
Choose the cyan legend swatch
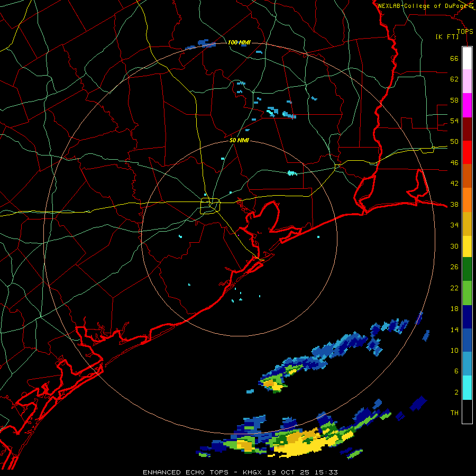point(467,388)
